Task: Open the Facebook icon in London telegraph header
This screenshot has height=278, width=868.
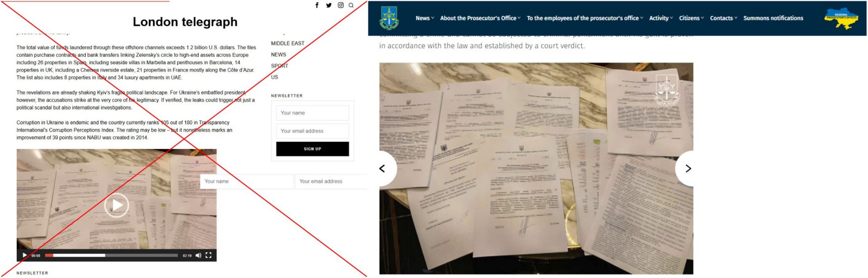Action: [317, 5]
